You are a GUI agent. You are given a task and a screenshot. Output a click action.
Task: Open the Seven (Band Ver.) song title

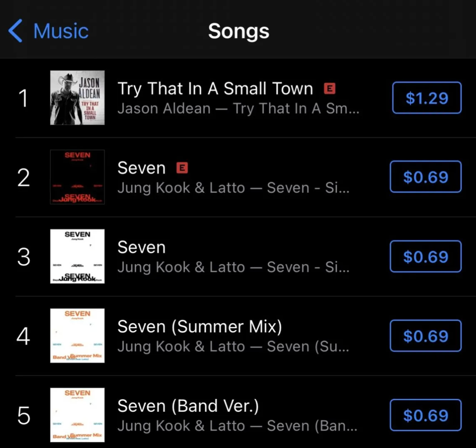point(188,406)
